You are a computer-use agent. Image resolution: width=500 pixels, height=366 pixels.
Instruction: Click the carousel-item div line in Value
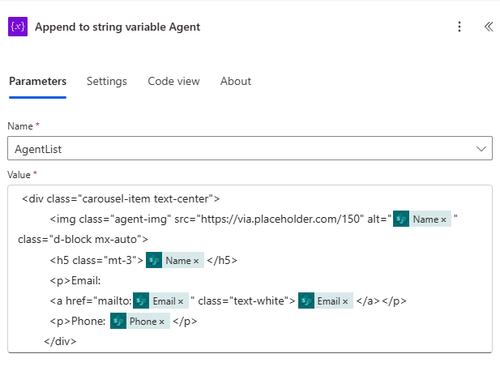pos(121,199)
